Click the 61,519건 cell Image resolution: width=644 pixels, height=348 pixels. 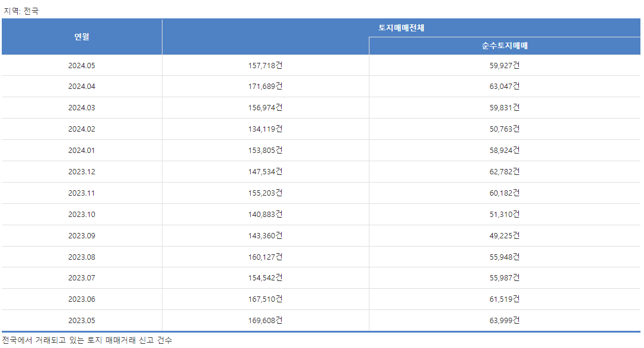(505, 299)
